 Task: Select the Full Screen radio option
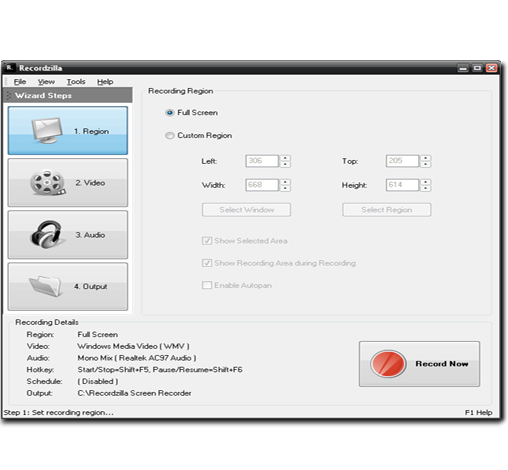coord(170,113)
